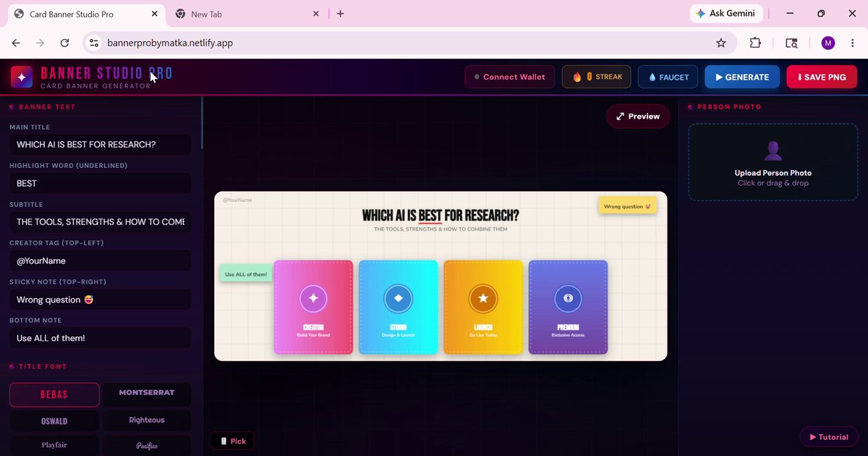Click the "Click or drag & drop" text
868x456 pixels.
773,183
